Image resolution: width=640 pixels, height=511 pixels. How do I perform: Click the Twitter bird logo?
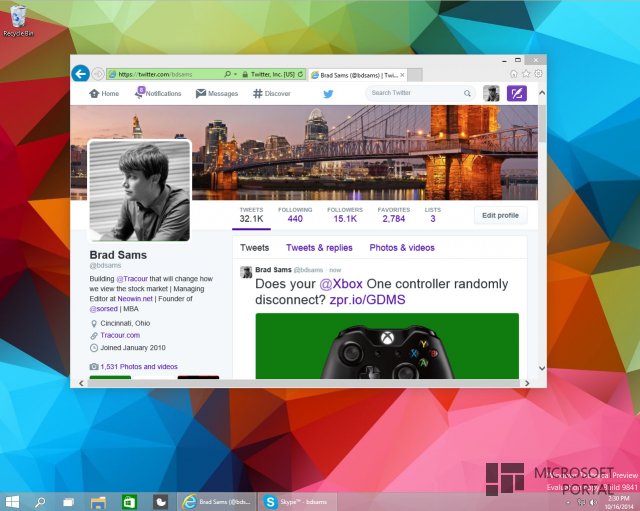328,94
